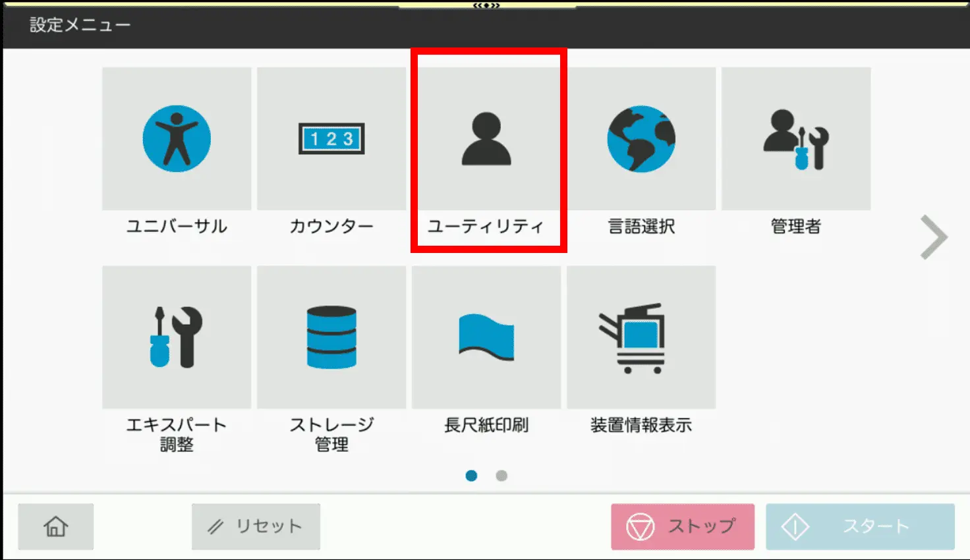Viewport: 970px width, 560px height.
Task: Open the Administrator person-with-tools icon
Action: pos(796,139)
